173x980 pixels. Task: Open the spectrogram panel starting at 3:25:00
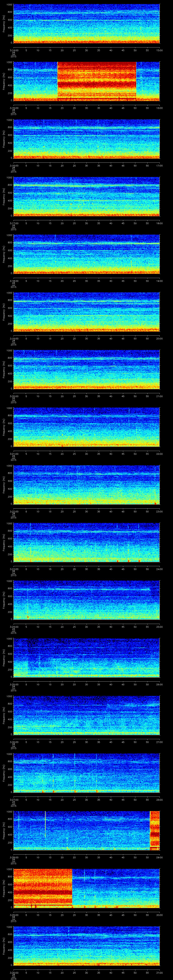click(x=86, y=658)
